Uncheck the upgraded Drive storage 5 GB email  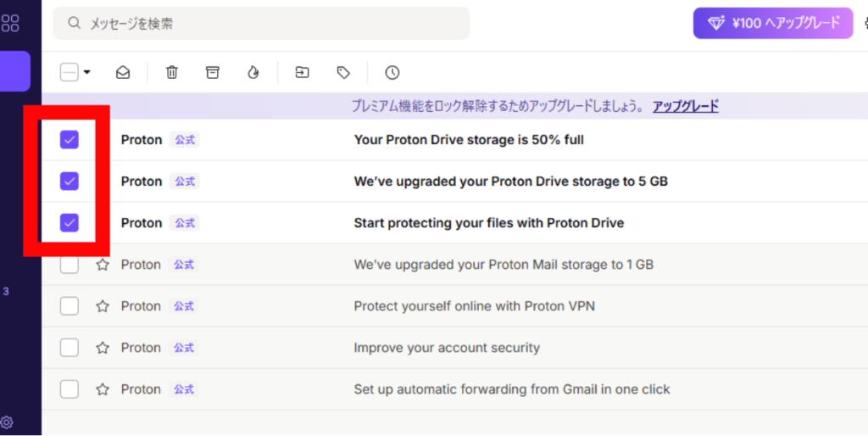pyautogui.click(x=70, y=182)
